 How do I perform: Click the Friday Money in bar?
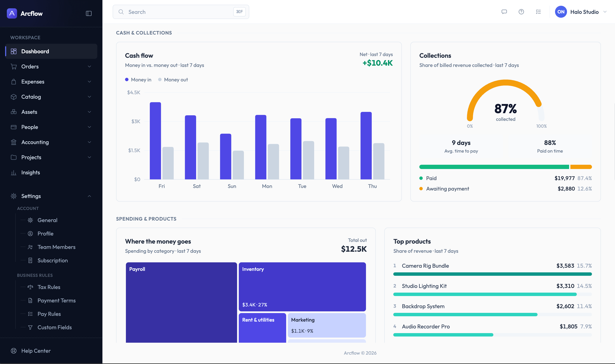[155, 141]
